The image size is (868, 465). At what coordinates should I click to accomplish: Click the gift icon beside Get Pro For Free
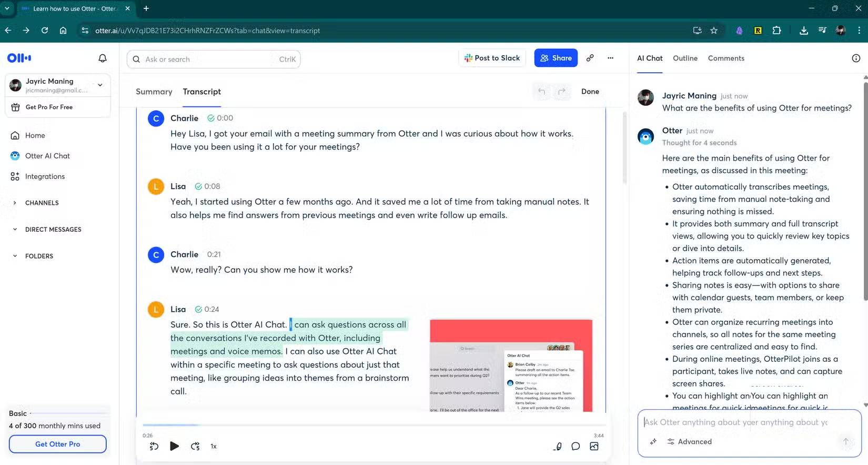(x=15, y=107)
